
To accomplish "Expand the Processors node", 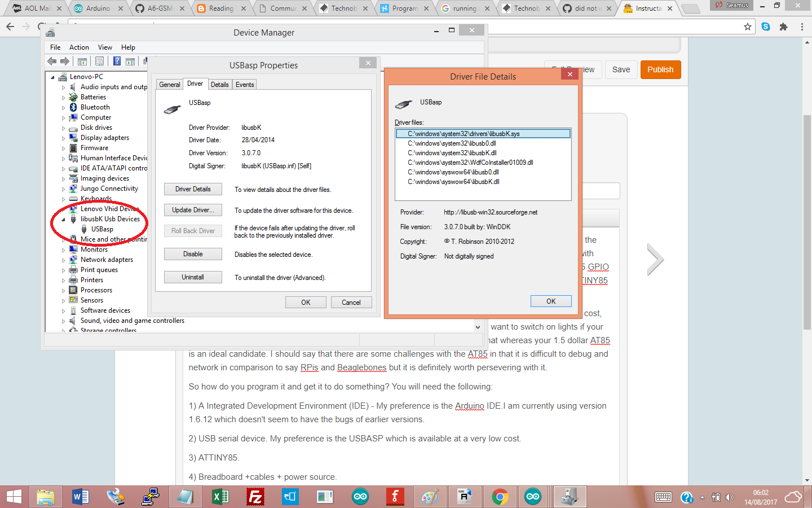I will 63,291.
